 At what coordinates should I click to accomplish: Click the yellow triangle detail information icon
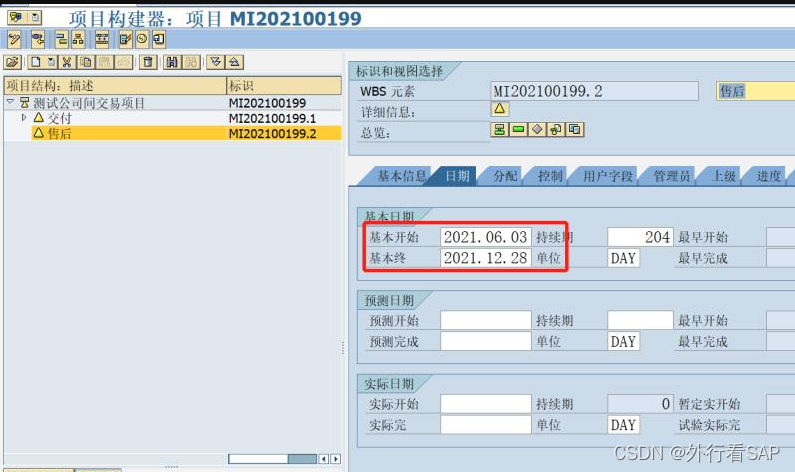click(x=499, y=108)
